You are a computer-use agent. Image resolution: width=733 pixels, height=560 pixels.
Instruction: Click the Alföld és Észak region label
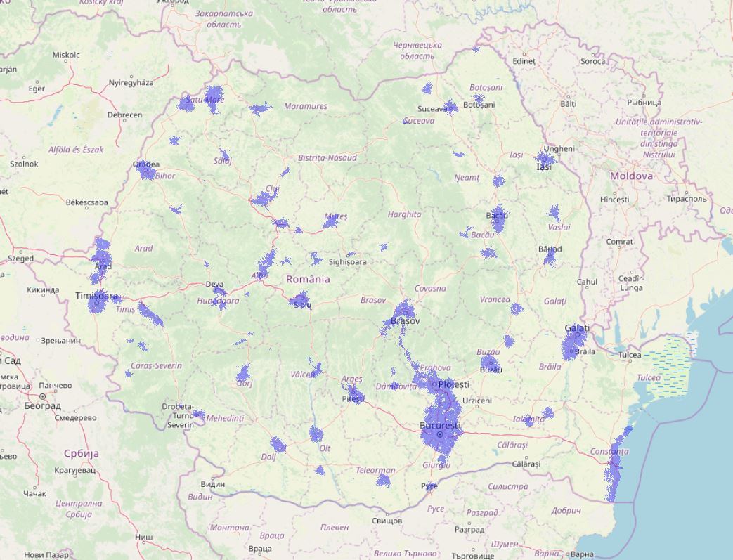point(76,150)
